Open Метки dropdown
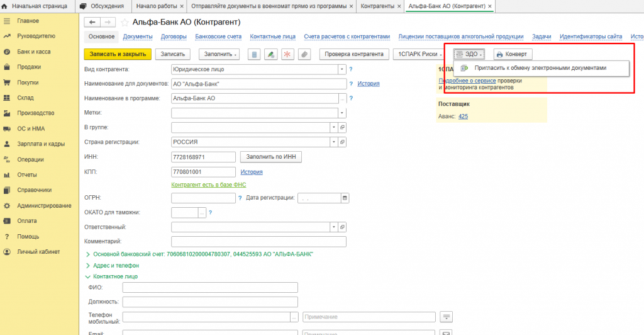 pos(341,113)
